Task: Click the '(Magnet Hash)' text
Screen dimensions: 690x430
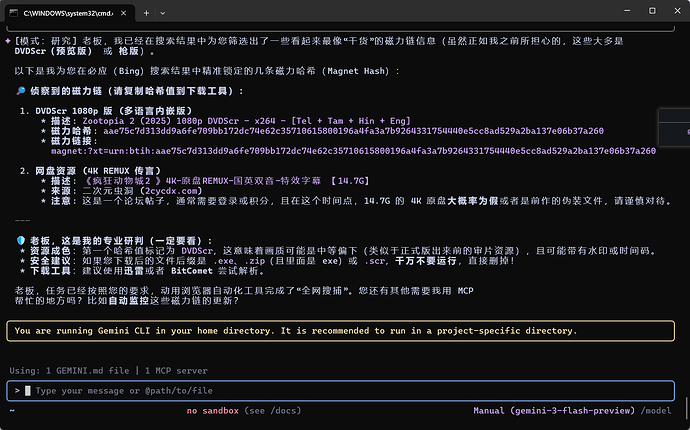Action: [356, 71]
